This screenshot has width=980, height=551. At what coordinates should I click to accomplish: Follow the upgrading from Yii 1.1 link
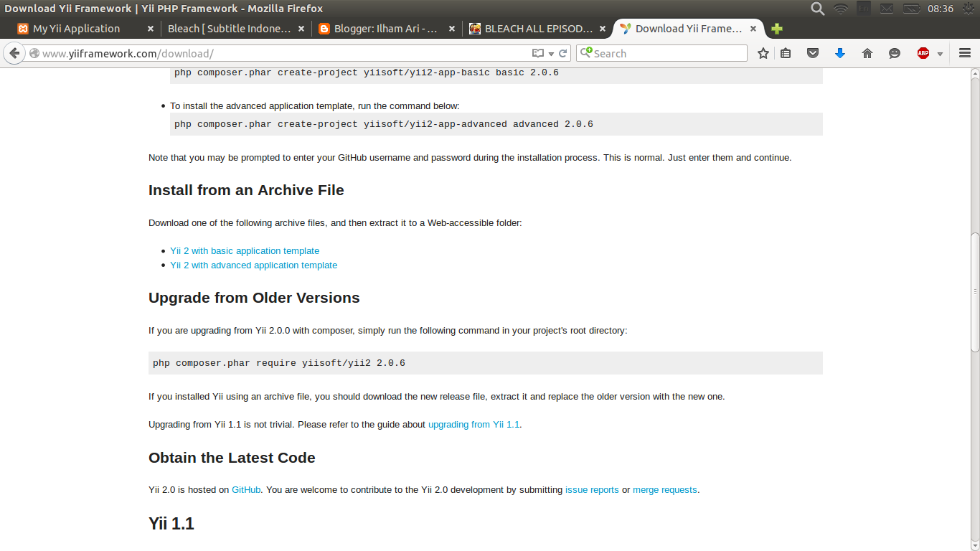473,425
